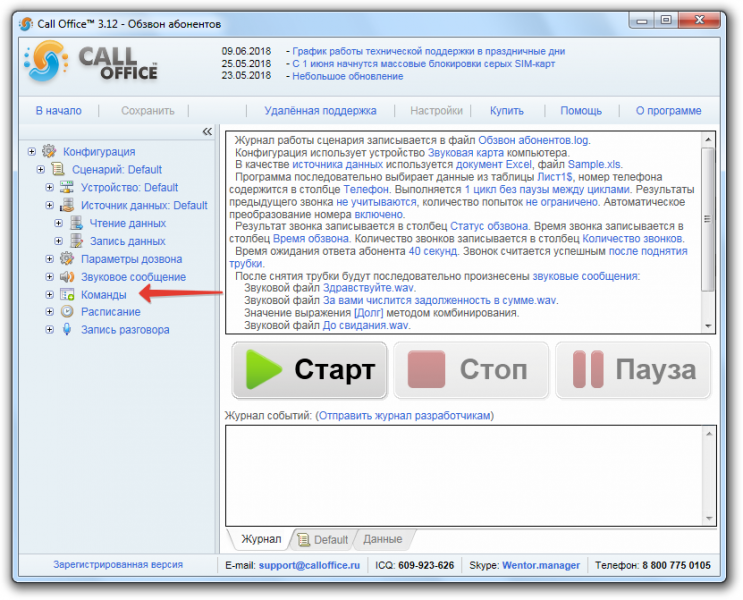Open Удалённая поддержка
743x600 pixels.
pyautogui.click(x=320, y=111)
